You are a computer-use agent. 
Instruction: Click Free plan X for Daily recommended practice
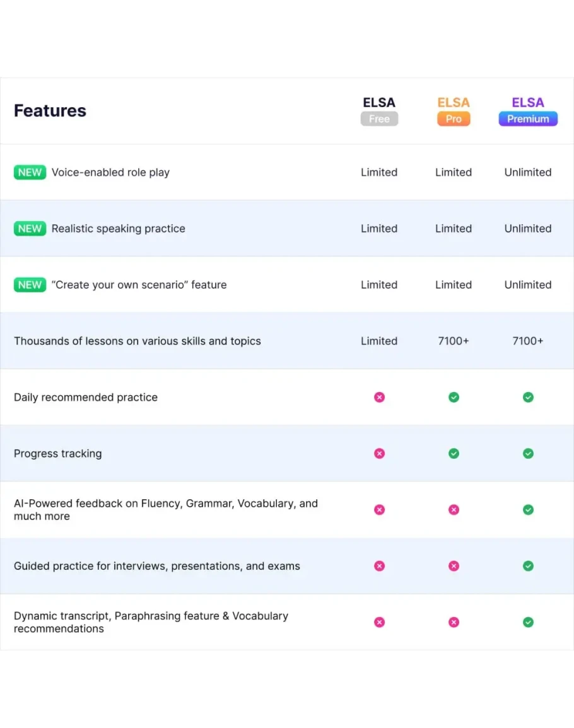tap(379, 397)
